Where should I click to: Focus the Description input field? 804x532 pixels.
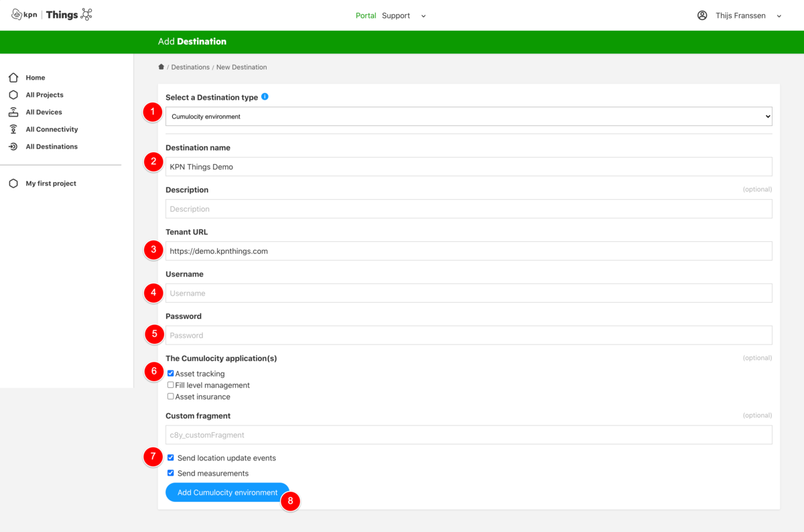click(x=469, y=209)
